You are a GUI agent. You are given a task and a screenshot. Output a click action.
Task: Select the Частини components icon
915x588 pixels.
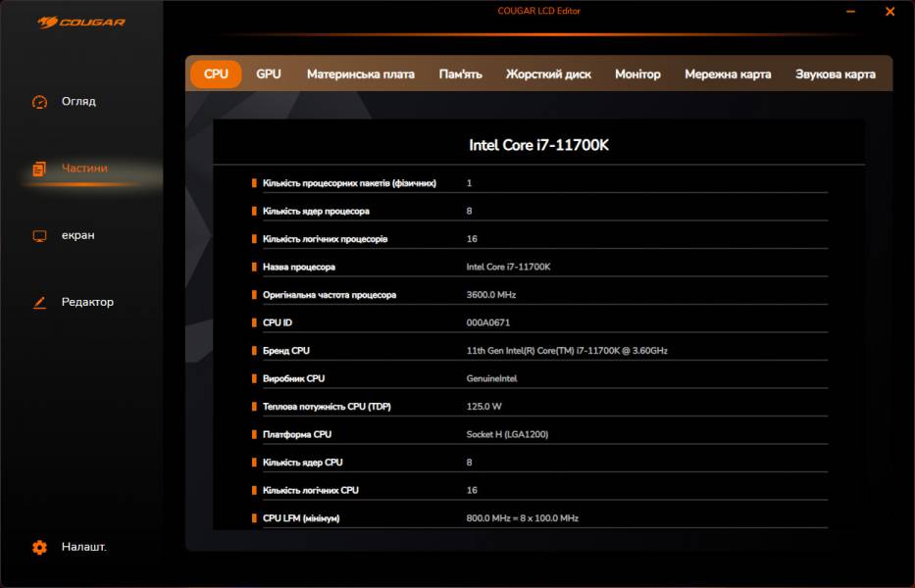click(39, 169)
